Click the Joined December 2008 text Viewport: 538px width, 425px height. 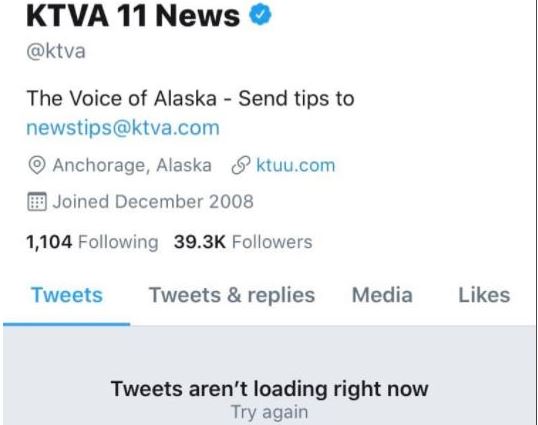tap(153, 202)
